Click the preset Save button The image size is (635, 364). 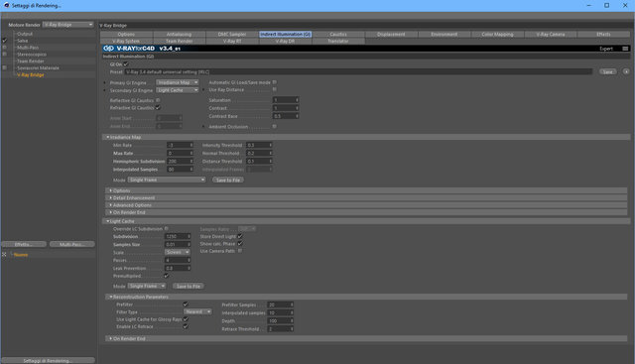[x=608, y=71]
